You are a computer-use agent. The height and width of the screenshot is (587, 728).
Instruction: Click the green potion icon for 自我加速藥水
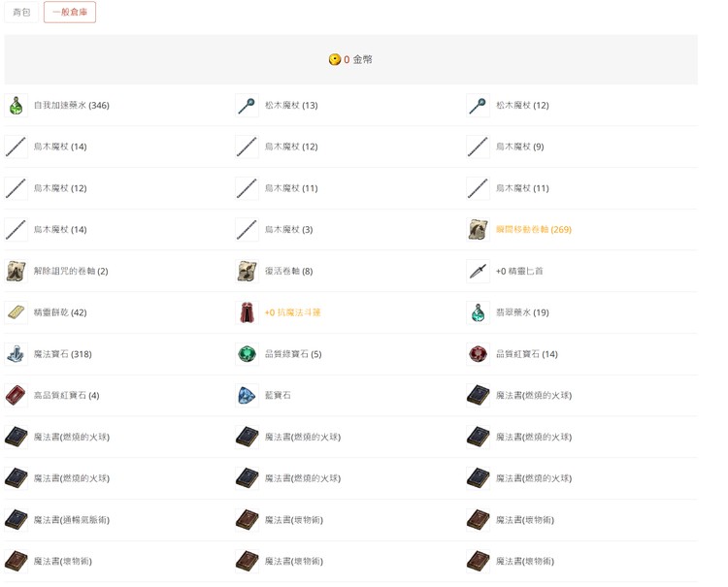[17, 106]
